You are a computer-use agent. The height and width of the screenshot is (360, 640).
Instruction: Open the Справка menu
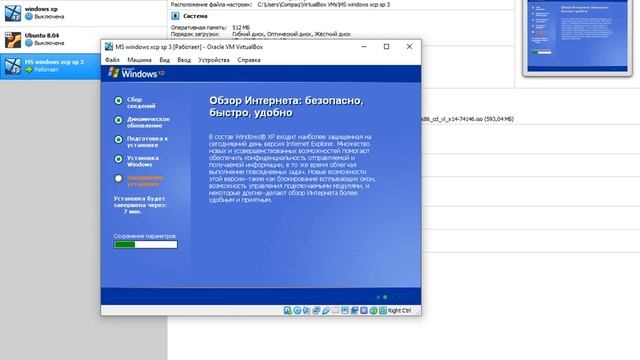pos(249,60)
